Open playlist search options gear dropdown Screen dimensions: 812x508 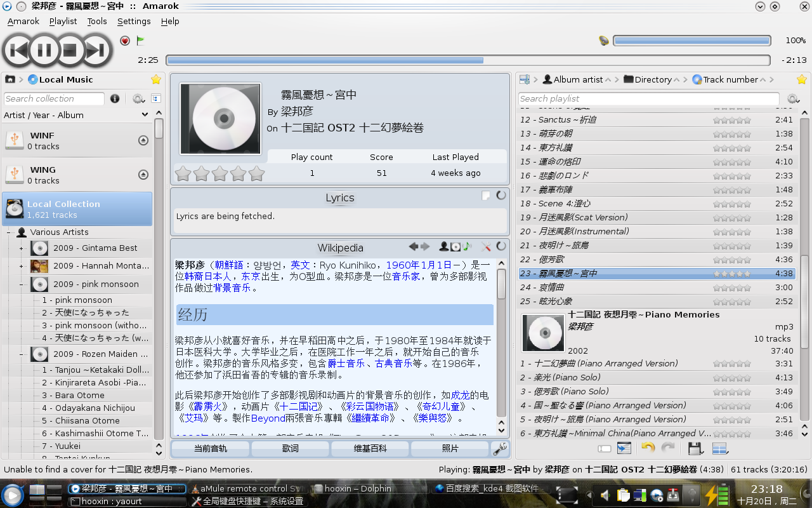click(793, 98)
